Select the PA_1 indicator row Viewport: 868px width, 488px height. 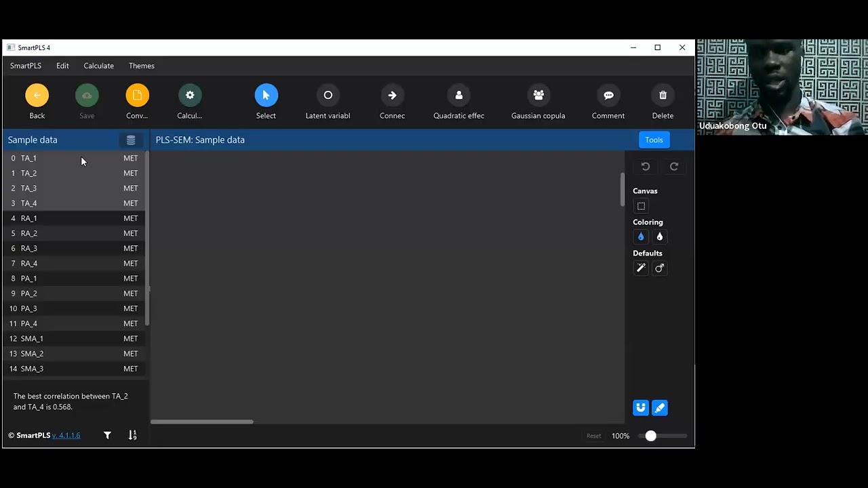[x=74, y=278]
